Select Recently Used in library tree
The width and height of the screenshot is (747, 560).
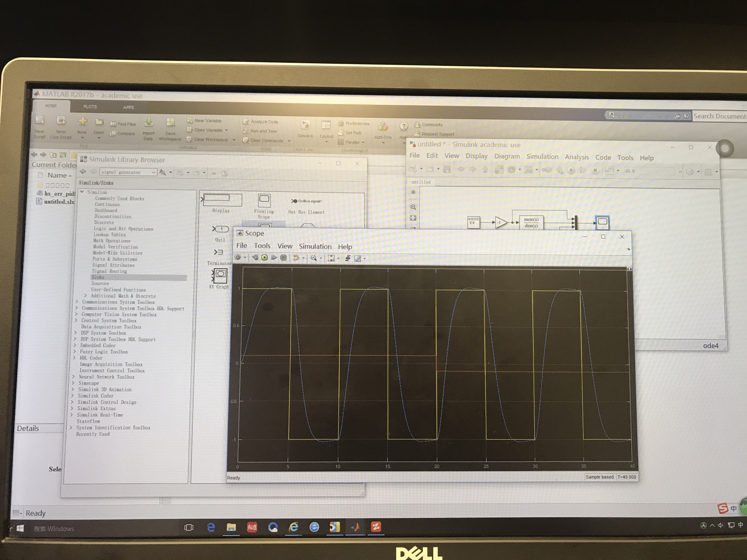93,434
